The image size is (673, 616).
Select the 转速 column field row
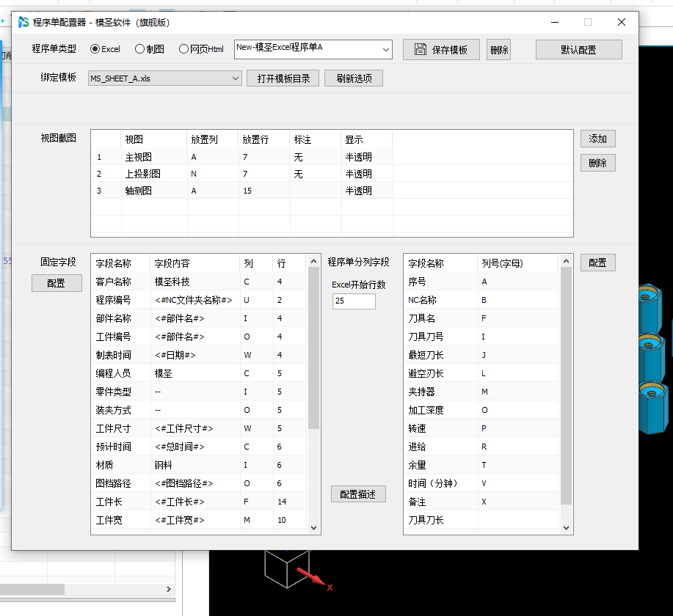pos(482,428)
